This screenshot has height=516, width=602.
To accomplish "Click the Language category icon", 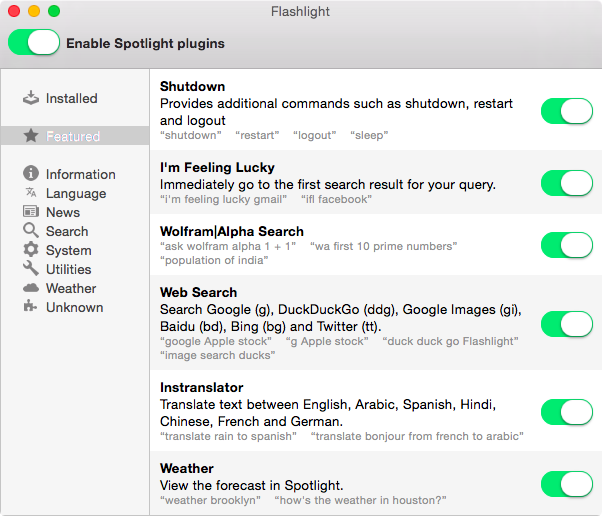I will click(x=31, y=193).
